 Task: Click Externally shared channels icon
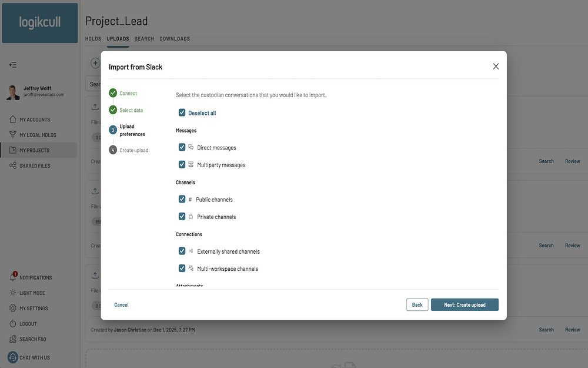pyautogui.click(x=191, y=251)
